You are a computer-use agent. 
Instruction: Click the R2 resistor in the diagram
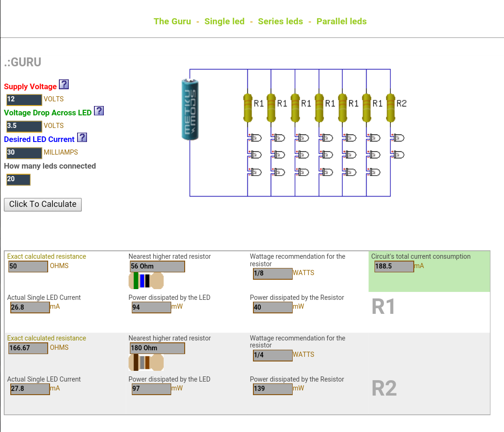pos(391,107)
